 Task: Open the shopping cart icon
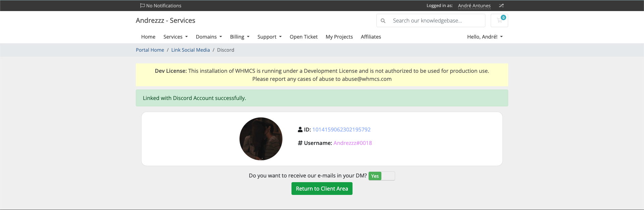click(x=499, y=20)
